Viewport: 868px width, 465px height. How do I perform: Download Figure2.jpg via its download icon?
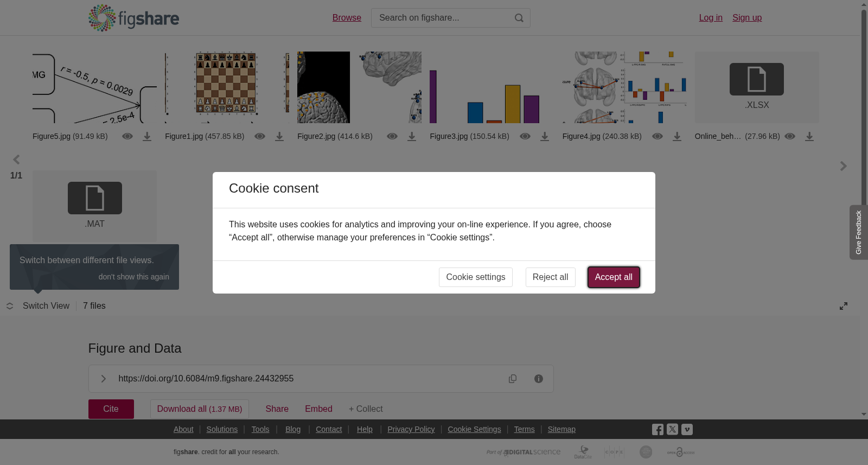click(x=412, y=136)
